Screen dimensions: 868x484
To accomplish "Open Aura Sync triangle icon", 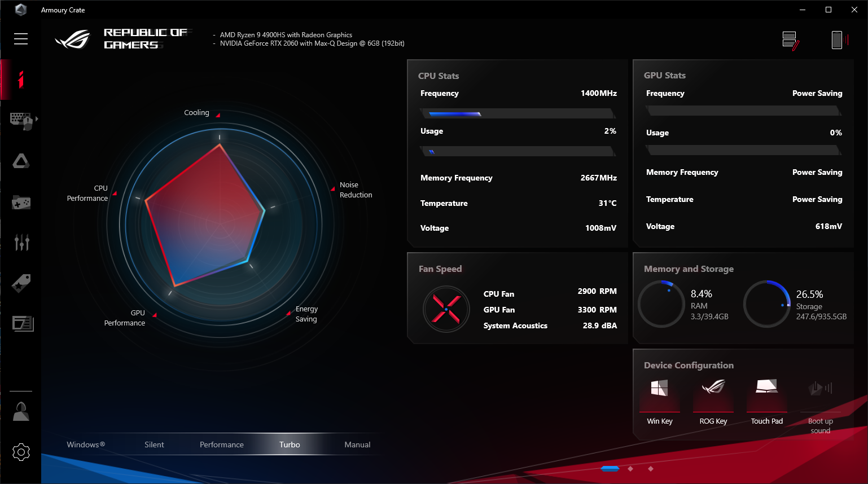I will (21, 161).
